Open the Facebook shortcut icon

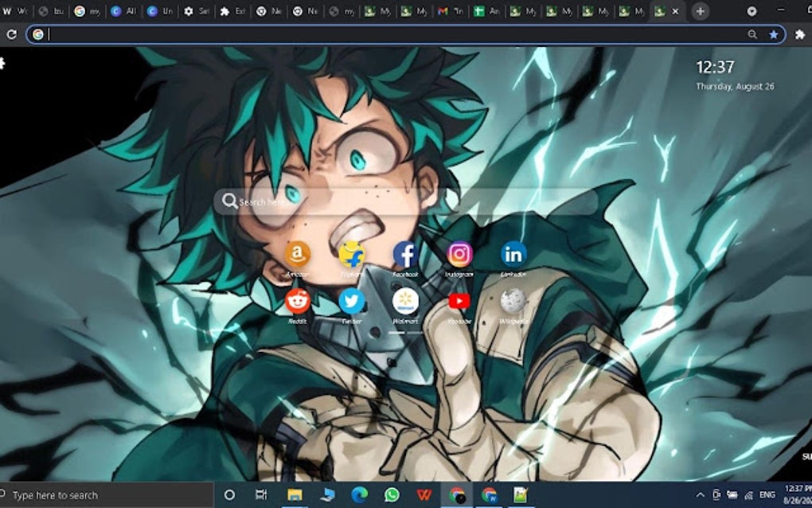[x=406, y=253]
